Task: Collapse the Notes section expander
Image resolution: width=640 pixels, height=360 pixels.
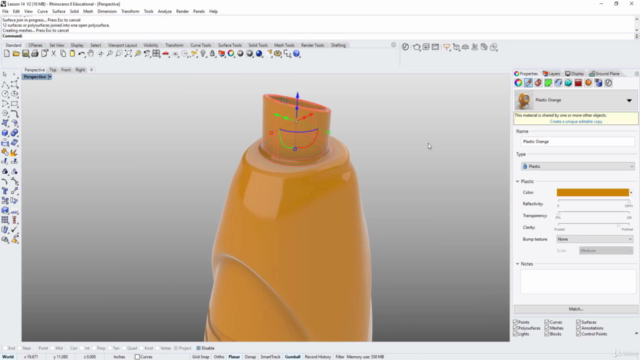Action: pyautogui.click(x=518, y=264)
